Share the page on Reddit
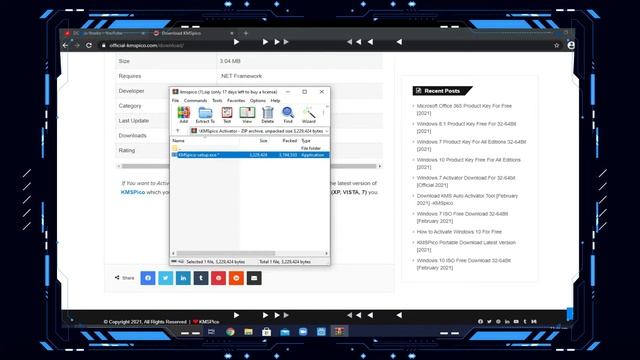Viewport: 640px width, 360px height. [236, 278]
